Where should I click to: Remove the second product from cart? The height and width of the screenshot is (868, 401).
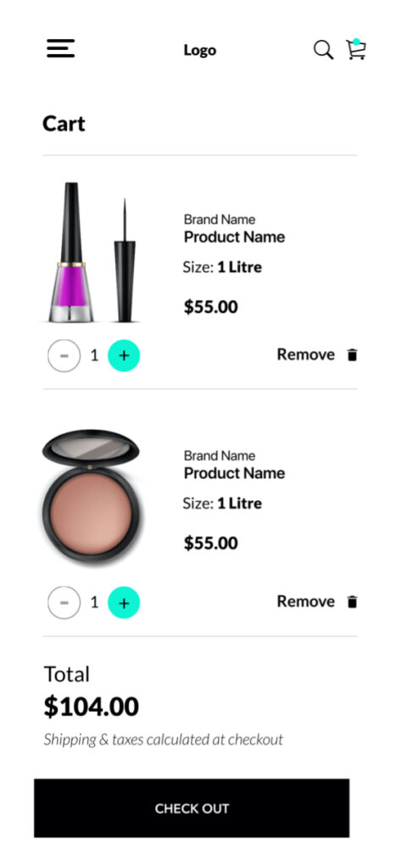[306, 601]
